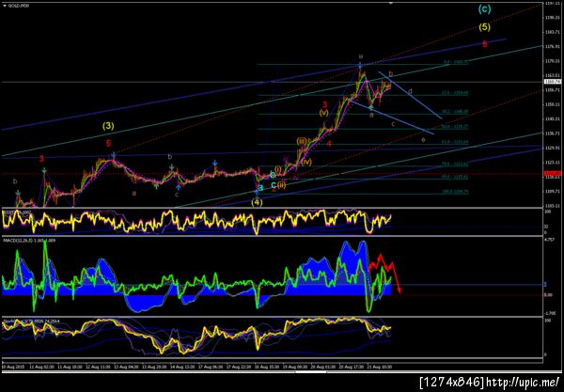The width and height of the screenshot is (564, 392).
Task: Select the red 3 label above (v)
Action: point(324,104)
